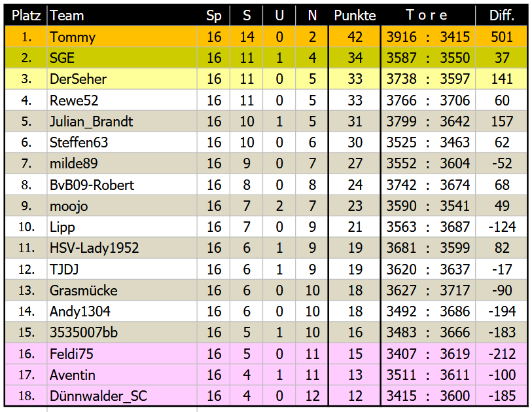Viewport: 532px width, 412px height.
Task: Select the Feldi75 team cell
Action: click(x=71, y=354)
